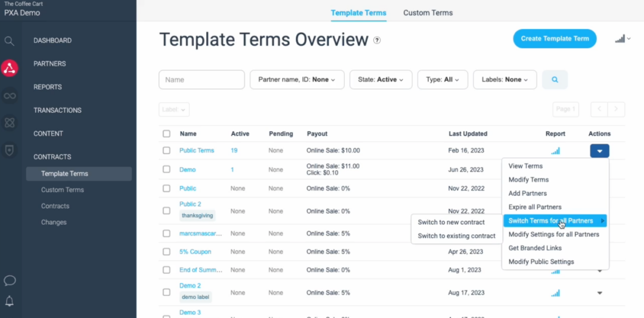The height and width of the screenshot is (318, 644).
Task: Focus the Name search field
Action: [x=202, y=80]
